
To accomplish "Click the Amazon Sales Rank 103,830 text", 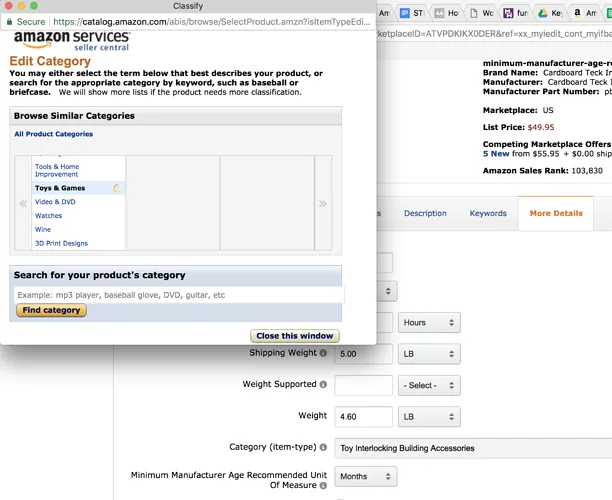I will pyautogui.click(x=543, y=171).
